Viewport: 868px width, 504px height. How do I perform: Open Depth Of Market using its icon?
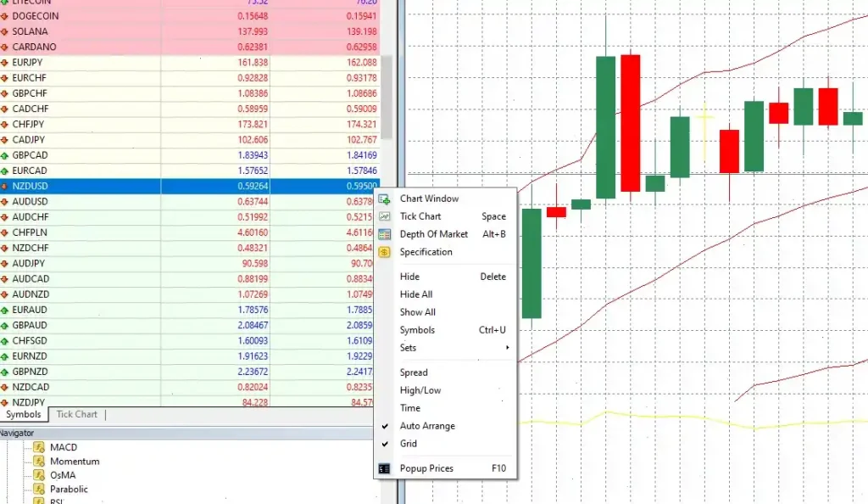click(384, 234)
